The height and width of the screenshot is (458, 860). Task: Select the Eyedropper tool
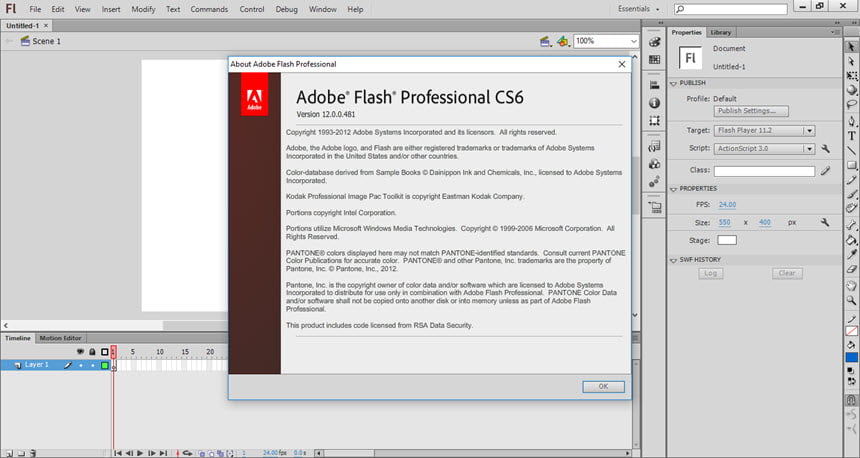(x=852, y=255)
